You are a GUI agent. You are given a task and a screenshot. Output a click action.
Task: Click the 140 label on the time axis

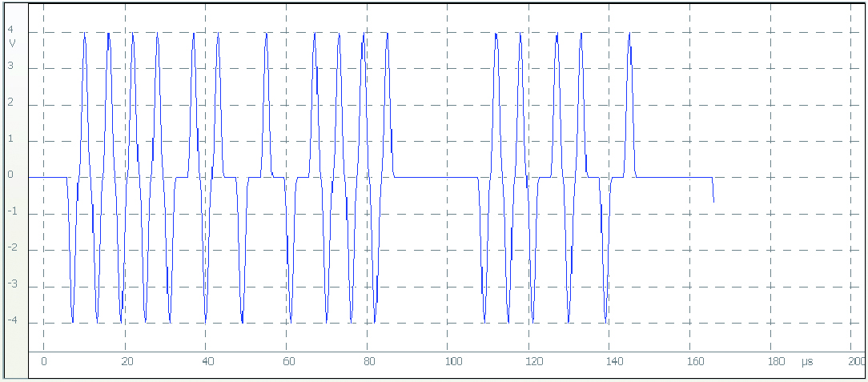(x=616, y=362)
